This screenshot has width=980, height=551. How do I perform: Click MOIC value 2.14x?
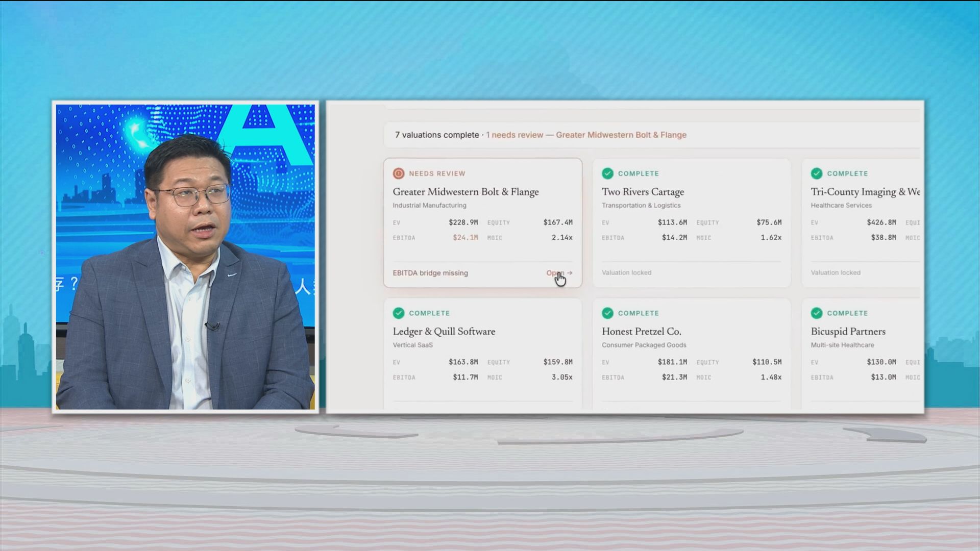[x=562, y=238]
